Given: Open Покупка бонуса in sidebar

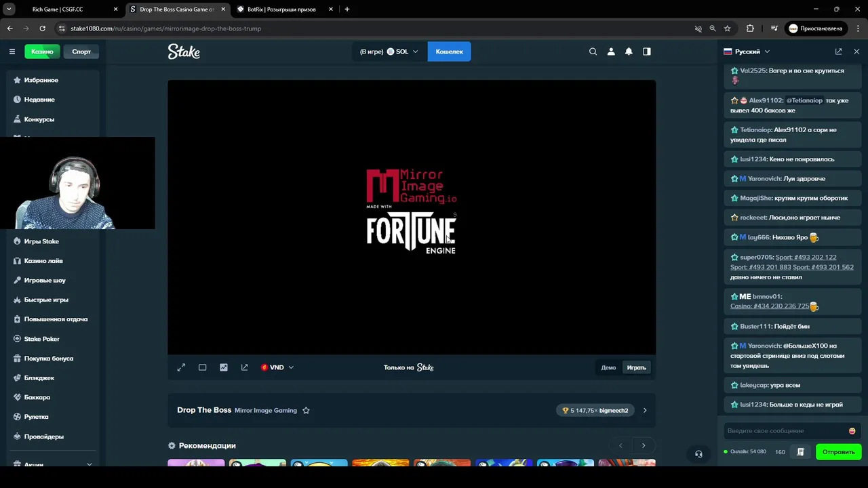Looking at the screenshot, I should click(x=53, y=359).
